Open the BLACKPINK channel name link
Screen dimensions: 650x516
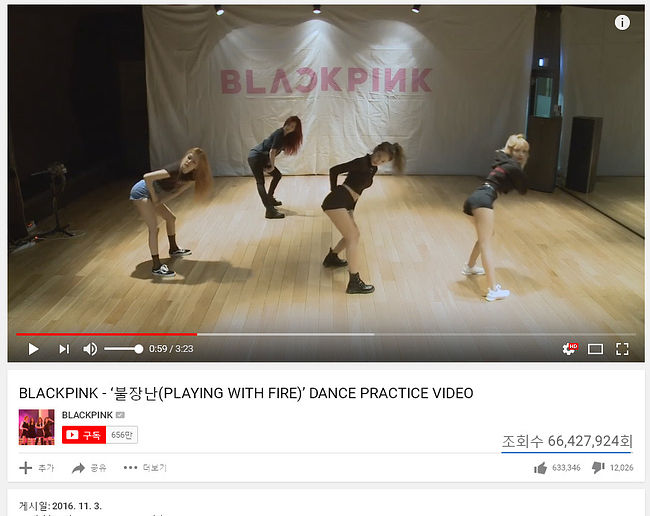(87, 415)
